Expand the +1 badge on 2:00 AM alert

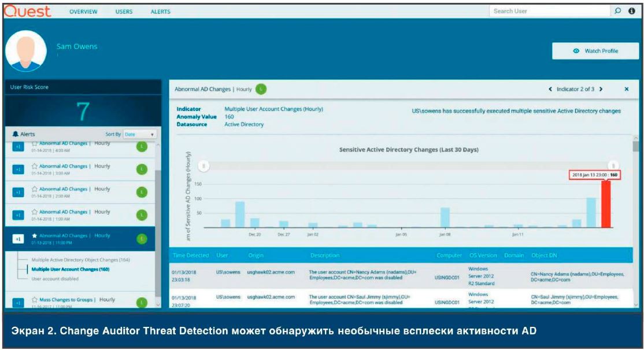coord(18,192)
